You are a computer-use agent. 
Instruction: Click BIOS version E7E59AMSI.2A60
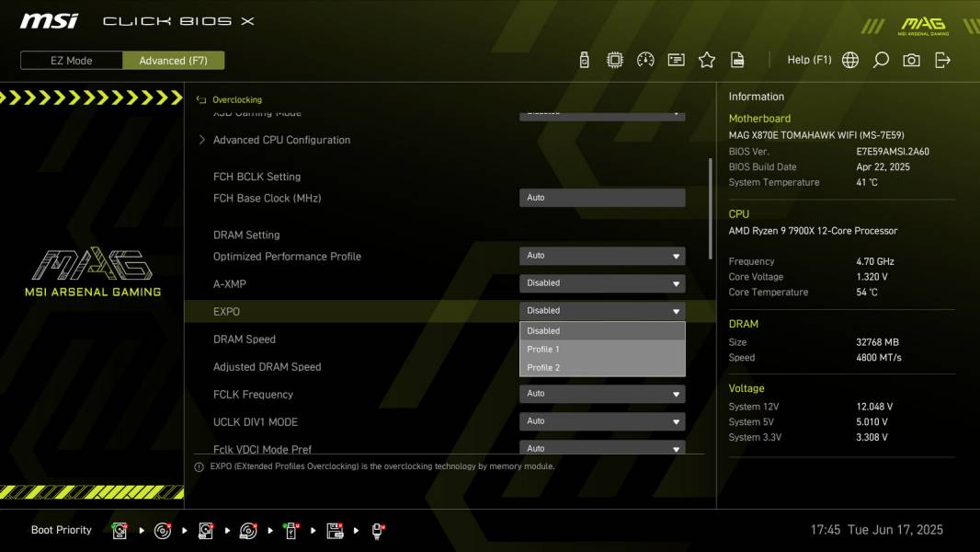click(893, 151)
